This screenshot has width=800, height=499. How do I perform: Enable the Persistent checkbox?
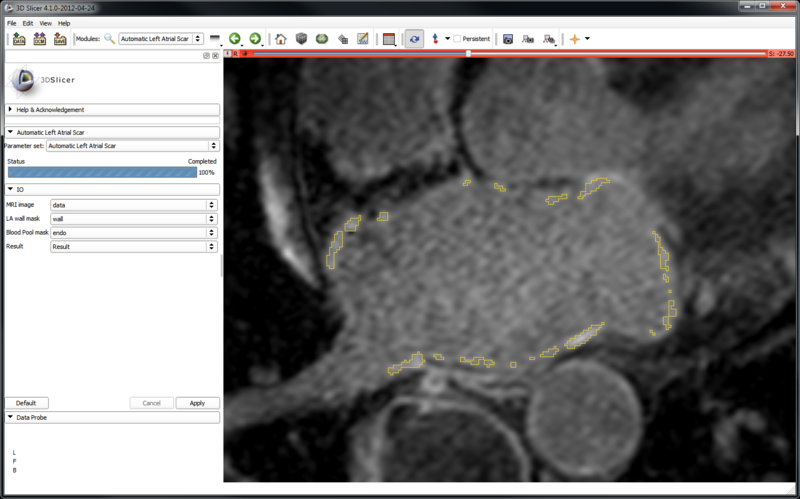coord(458,39)
